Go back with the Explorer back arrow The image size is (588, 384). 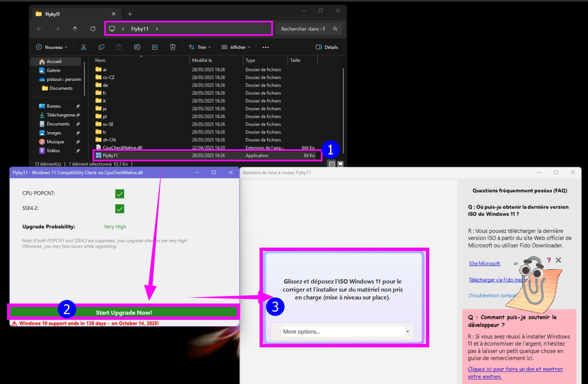39,29
